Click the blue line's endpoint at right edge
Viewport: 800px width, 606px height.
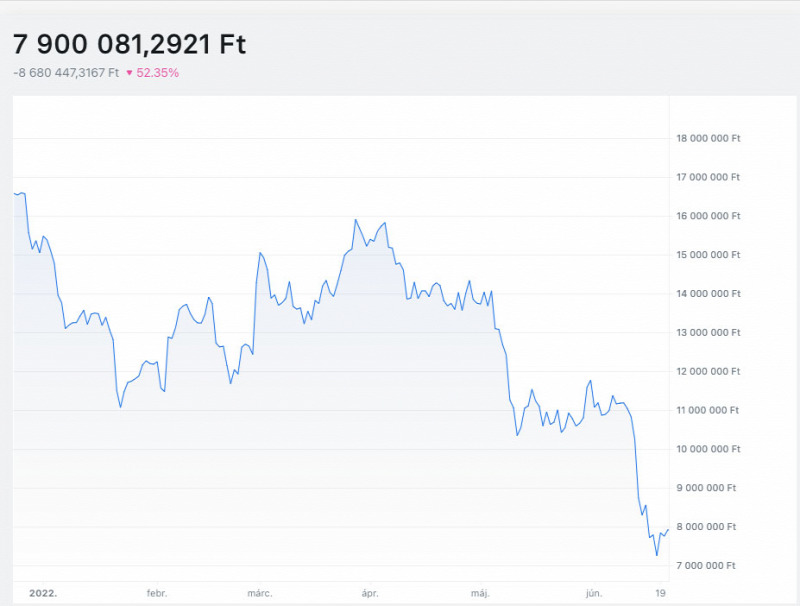pos(668,530)
